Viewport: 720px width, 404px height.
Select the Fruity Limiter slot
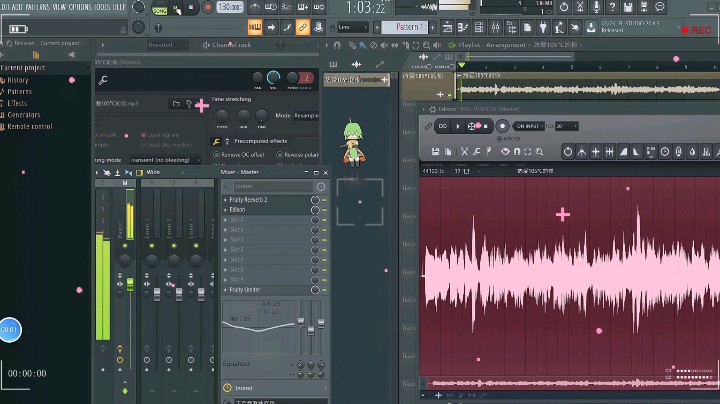click(266, 290)
